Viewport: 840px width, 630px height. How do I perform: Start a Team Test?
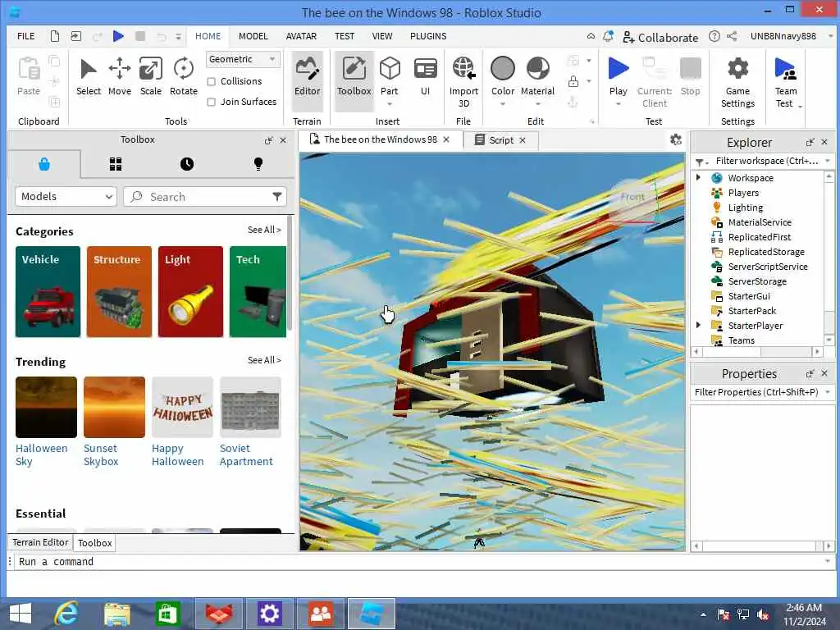pos(785,81)
